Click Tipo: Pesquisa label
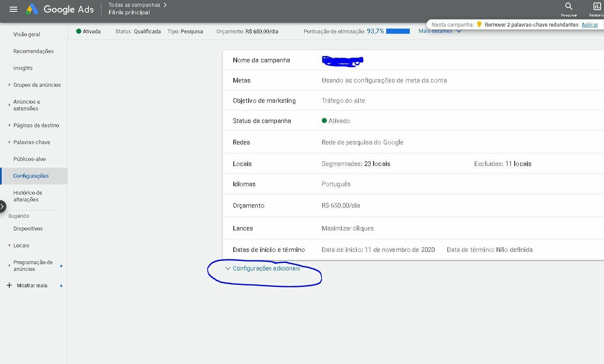Viewport: 604px width, 364px height. tap(185, 31)
